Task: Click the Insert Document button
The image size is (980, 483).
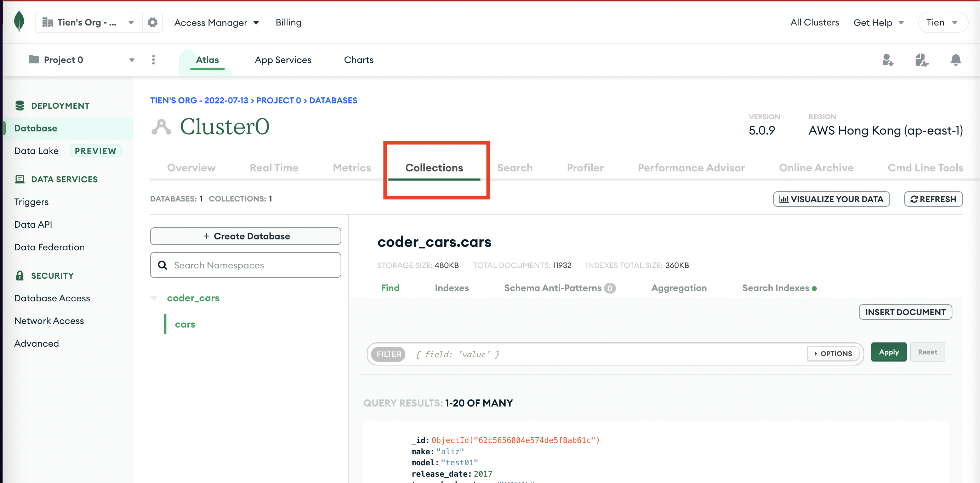Action: (x=905, y=312)
